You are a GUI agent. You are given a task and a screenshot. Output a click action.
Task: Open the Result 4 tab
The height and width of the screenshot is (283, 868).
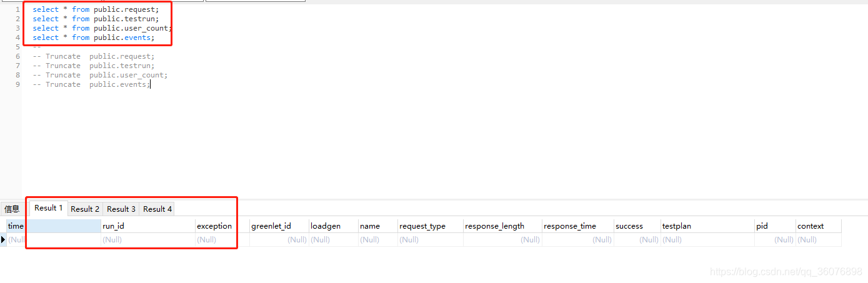(x=157, y=209)
